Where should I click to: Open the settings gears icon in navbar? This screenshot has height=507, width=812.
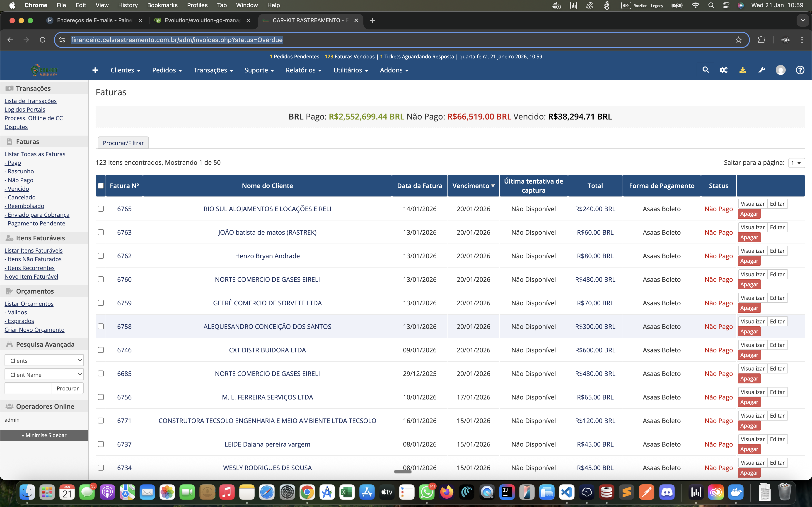click(x=723, y=70)
